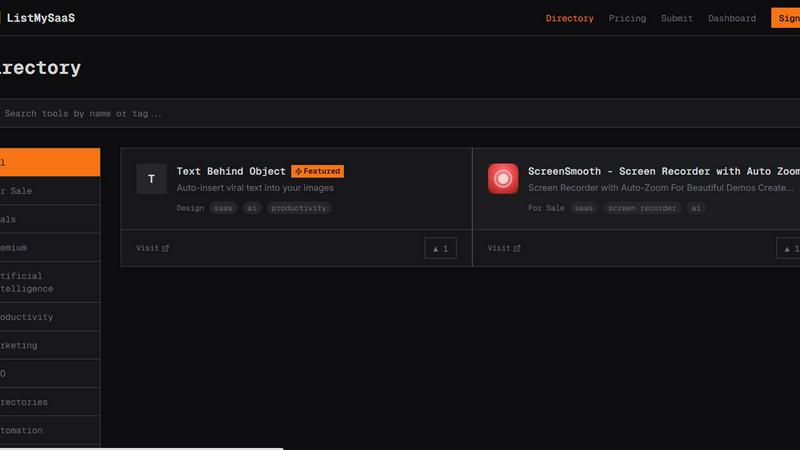This screenshot has height=450, width=800.
Task: Click ScreenSmooth description text
Action: 661,188
